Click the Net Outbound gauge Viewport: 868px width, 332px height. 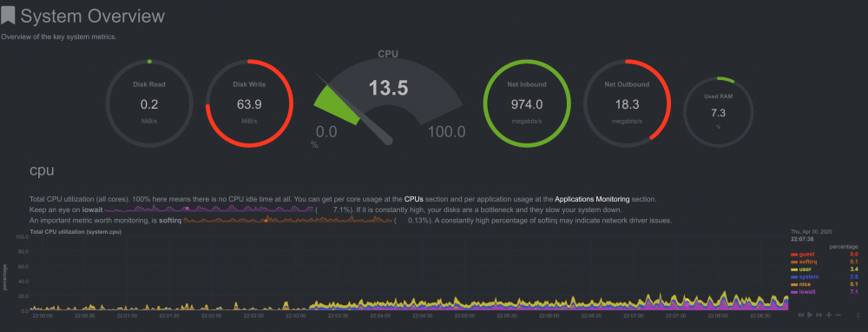click(627, 103)
